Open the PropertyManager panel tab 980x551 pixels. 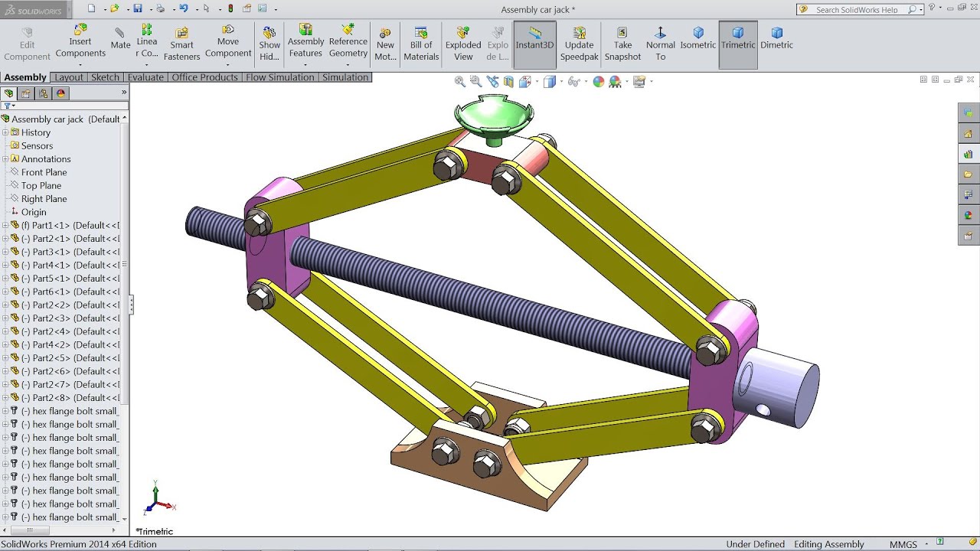coord(26,93)
